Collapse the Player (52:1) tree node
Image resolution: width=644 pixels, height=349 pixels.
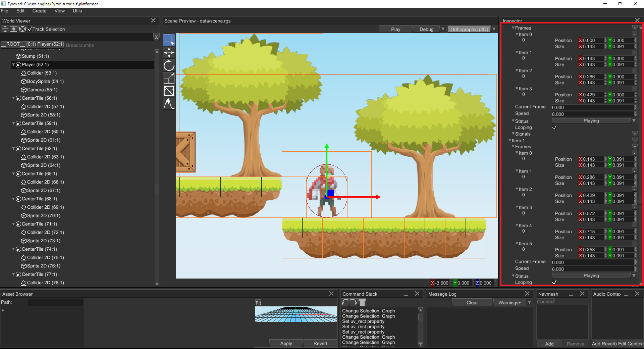point(13,64)
